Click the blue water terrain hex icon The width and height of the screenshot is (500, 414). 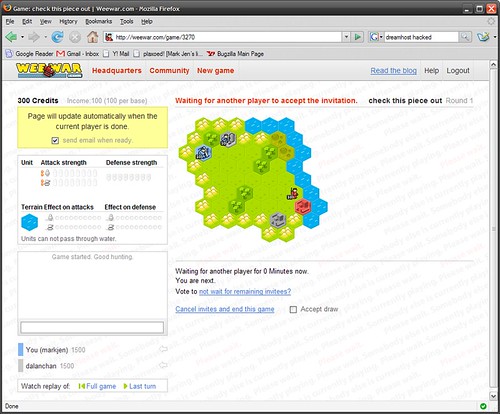coord(30,222)
